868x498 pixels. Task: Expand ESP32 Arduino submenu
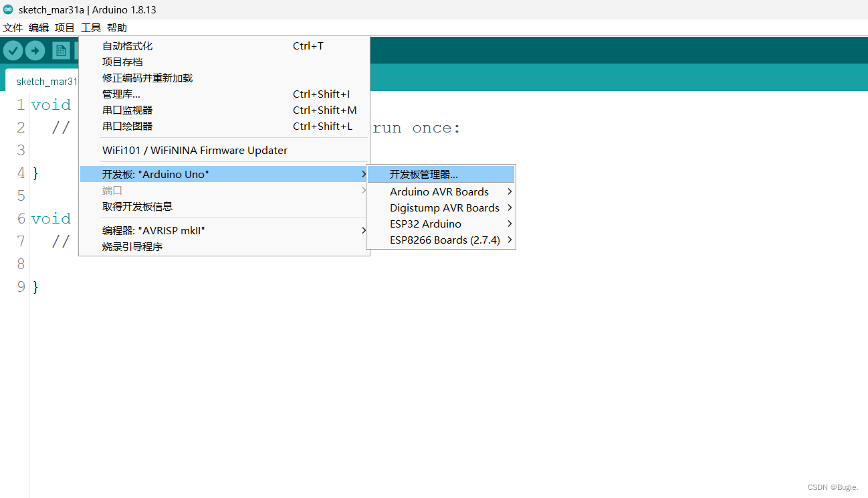(441, 224)
